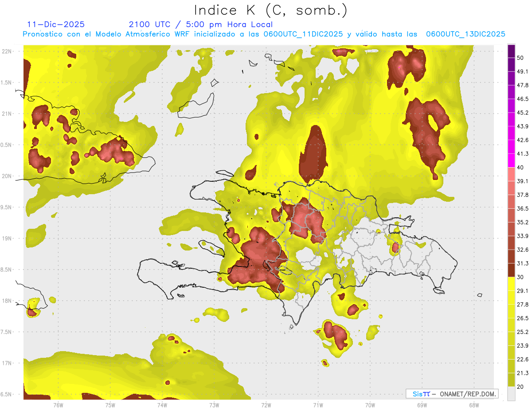Click the colorbar value 40
Screen dimensions: 532x411
point(521,168)
